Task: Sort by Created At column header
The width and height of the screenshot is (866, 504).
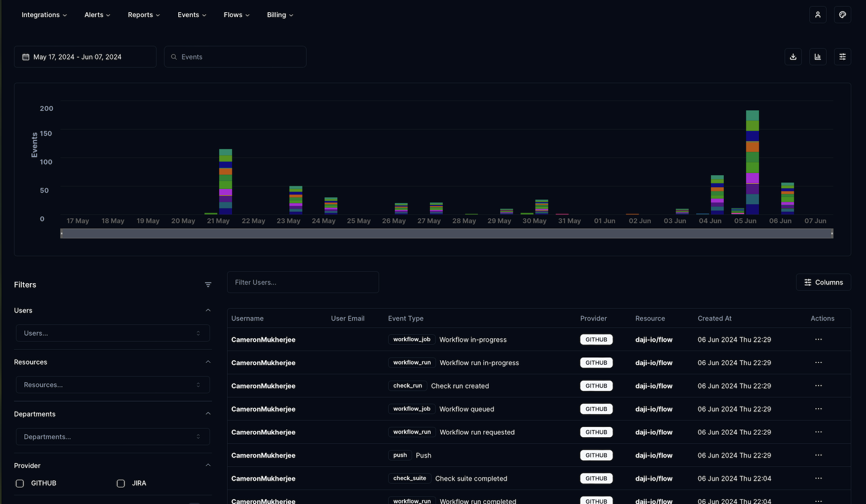Action: 714,318
